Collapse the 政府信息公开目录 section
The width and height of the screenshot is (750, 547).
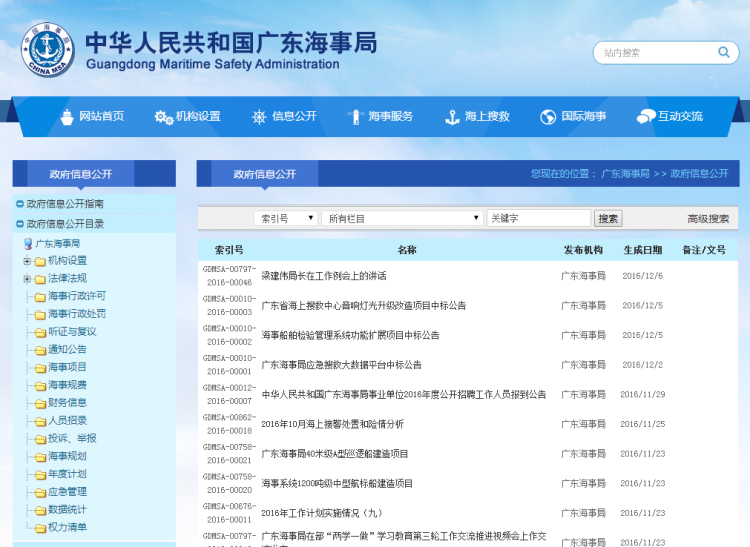[20, 224]
